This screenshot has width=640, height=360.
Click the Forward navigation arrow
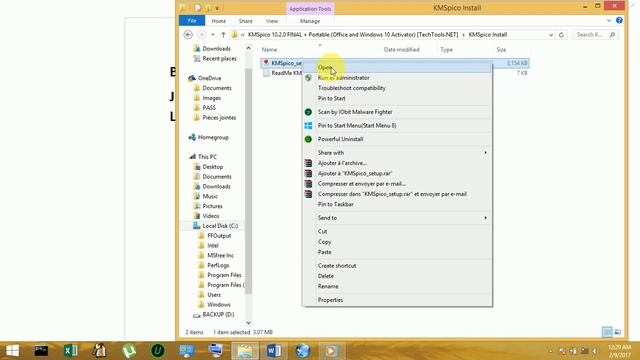click(x=201, y=35)
